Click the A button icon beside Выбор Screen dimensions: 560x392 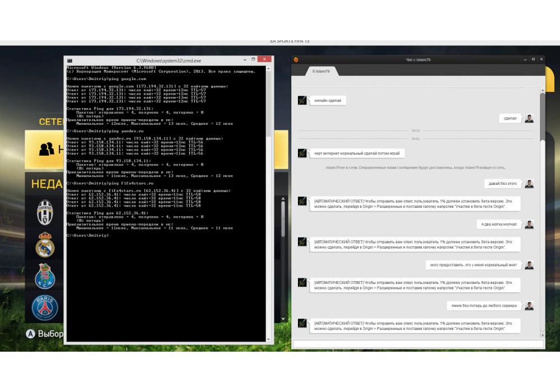[30, 334]
